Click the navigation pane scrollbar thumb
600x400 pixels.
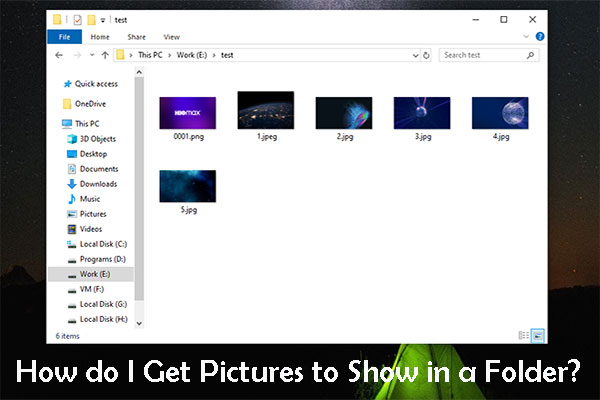139,189
